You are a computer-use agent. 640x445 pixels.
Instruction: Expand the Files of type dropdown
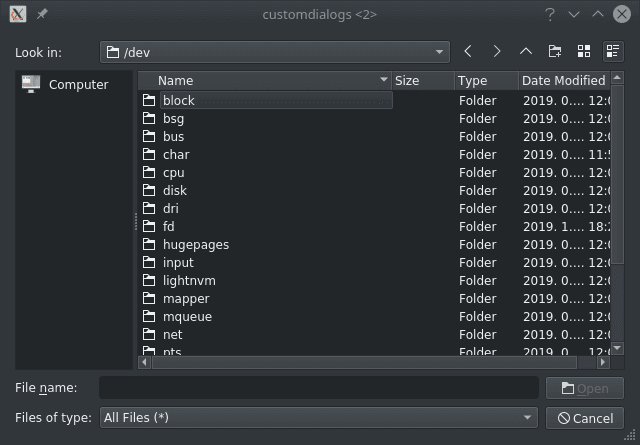[528, 418]
